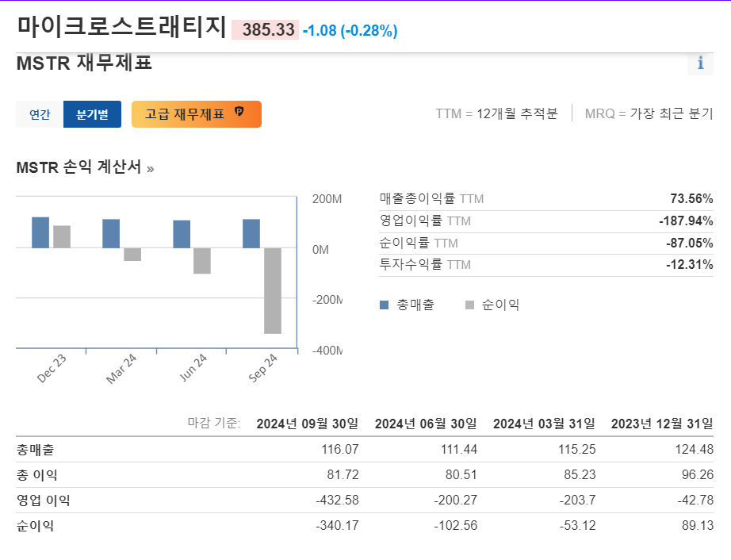
Task: Click the 총매출 table row label
Action: pyautogui.click(x=36, y=450)
